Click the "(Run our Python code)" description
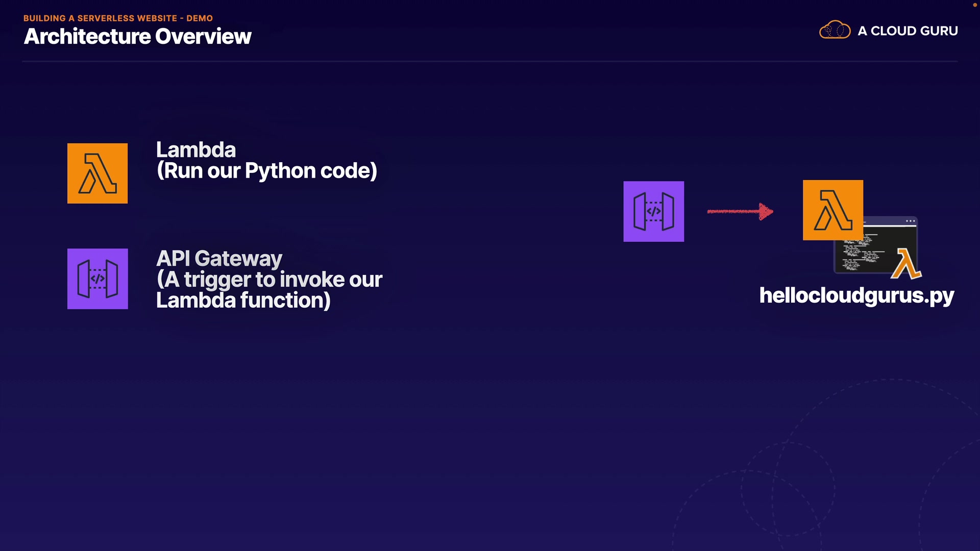 pos(267,171)
